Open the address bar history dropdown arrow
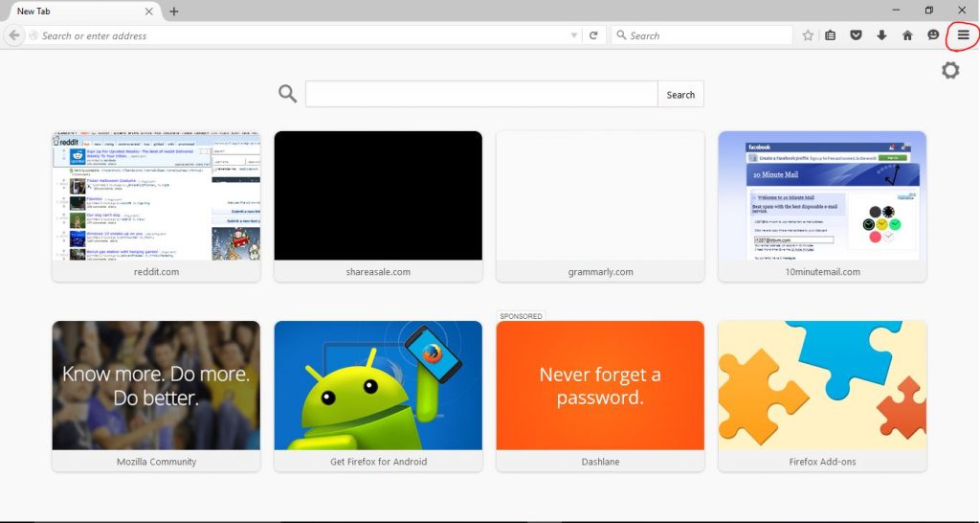The width and height of the screenshot is (980, 523). (x=574, y=35)
